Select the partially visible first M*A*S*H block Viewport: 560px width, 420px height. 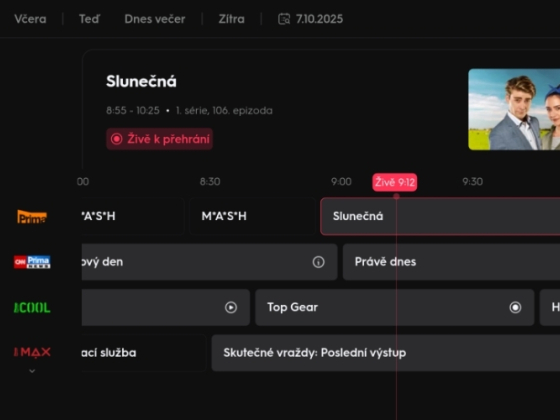[x=132, y=216]
